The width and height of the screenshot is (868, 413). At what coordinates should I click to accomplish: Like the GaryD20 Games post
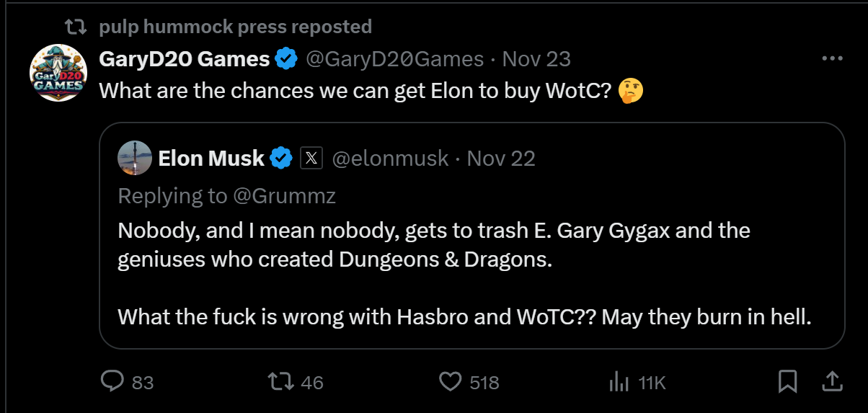click(450, 381)
